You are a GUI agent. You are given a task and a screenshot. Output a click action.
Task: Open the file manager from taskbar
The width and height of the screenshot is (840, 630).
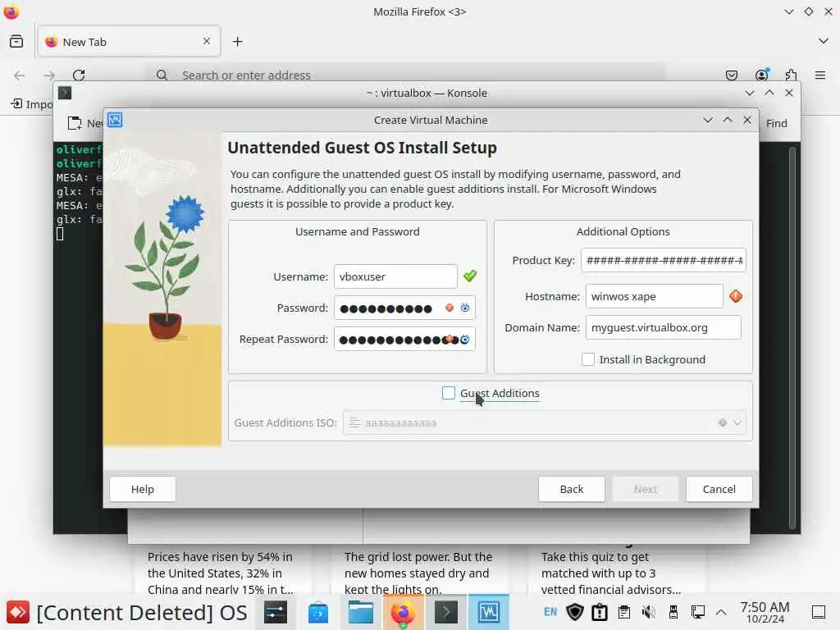point(361,612)
